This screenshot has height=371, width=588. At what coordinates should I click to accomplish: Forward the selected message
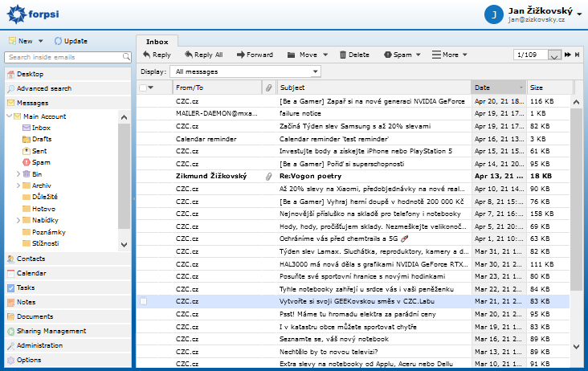point(255,55)
